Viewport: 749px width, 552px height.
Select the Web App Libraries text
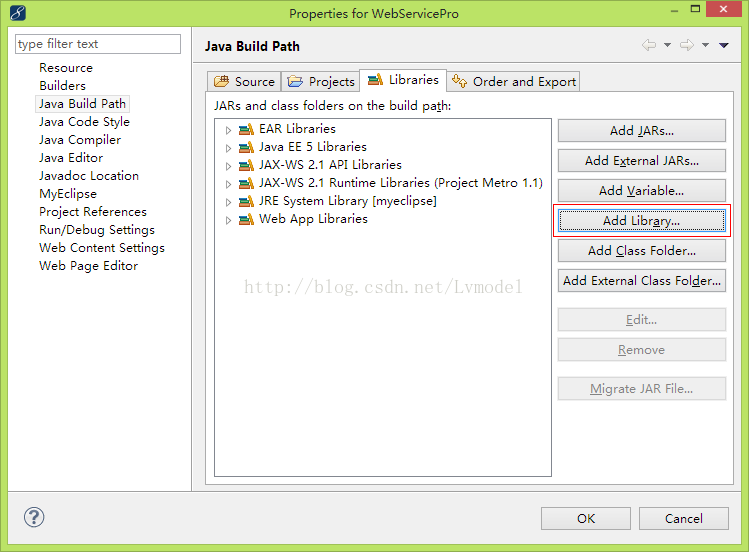[313, 219]
